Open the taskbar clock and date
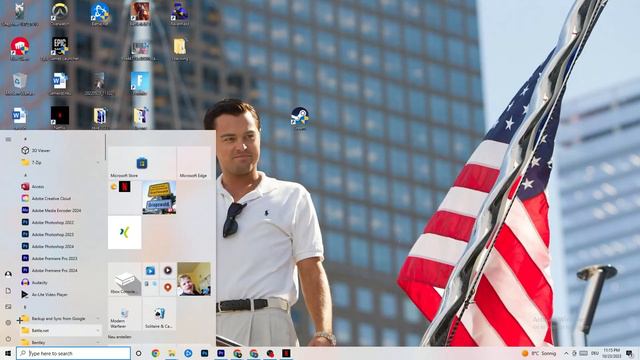Viewport: 640px width, 360px height. (611, 353)
